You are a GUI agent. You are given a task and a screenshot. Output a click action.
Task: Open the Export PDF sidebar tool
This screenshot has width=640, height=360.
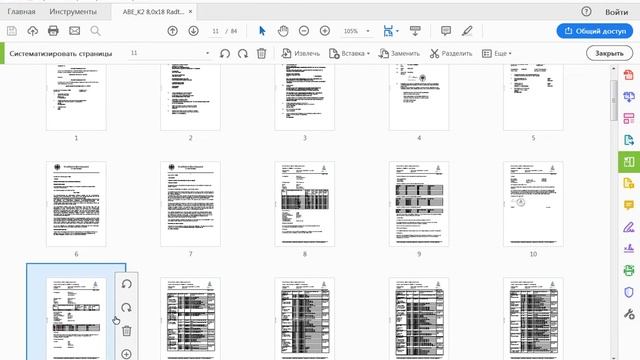click(x=629, y=140)
